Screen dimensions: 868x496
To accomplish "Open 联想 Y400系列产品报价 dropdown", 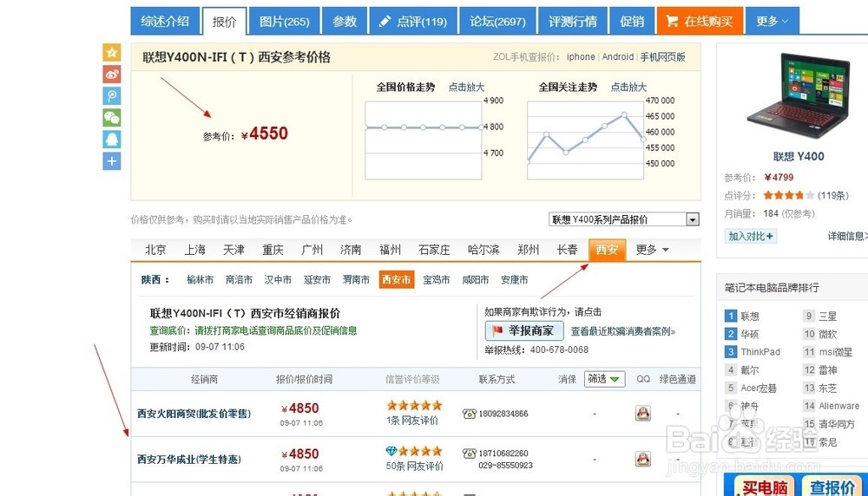I will [624, 219].
